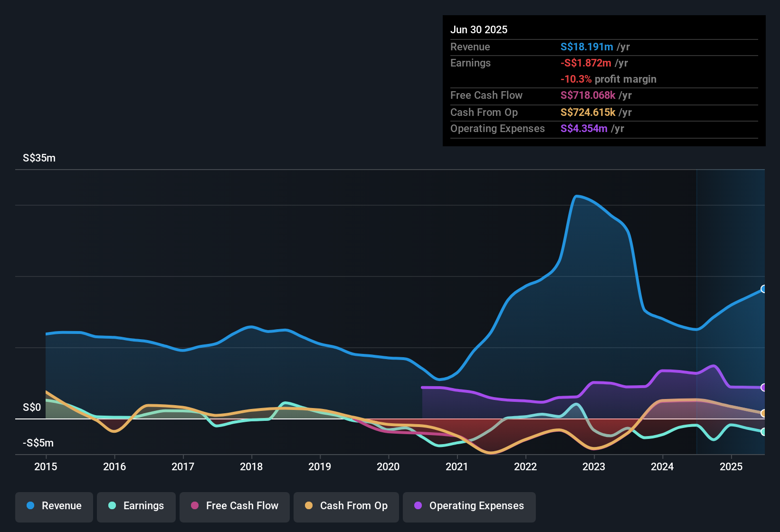Toggle the Revenue series visibility
Viewport: 780px width, 532px height.
[54, 506]
